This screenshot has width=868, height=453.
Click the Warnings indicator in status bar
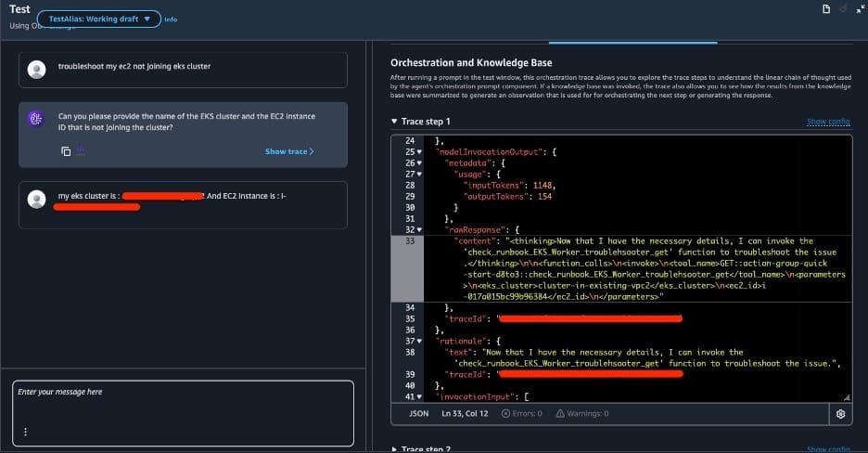pos(582,414)
